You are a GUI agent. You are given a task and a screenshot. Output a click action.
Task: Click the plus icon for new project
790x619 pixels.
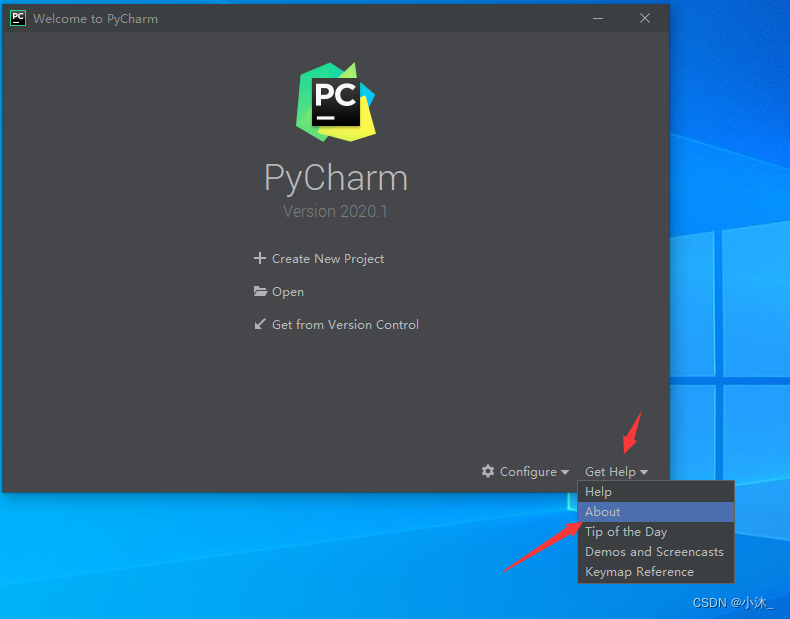pos(259,258)
